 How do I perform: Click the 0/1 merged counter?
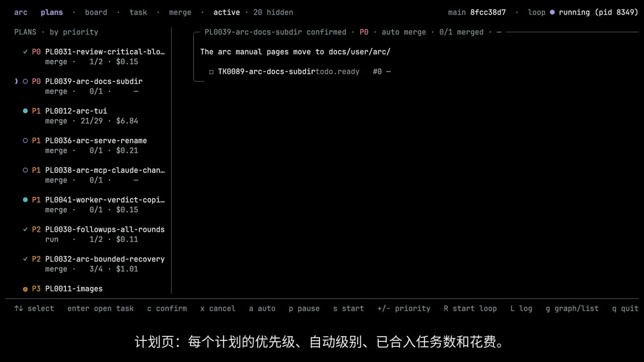461,32
